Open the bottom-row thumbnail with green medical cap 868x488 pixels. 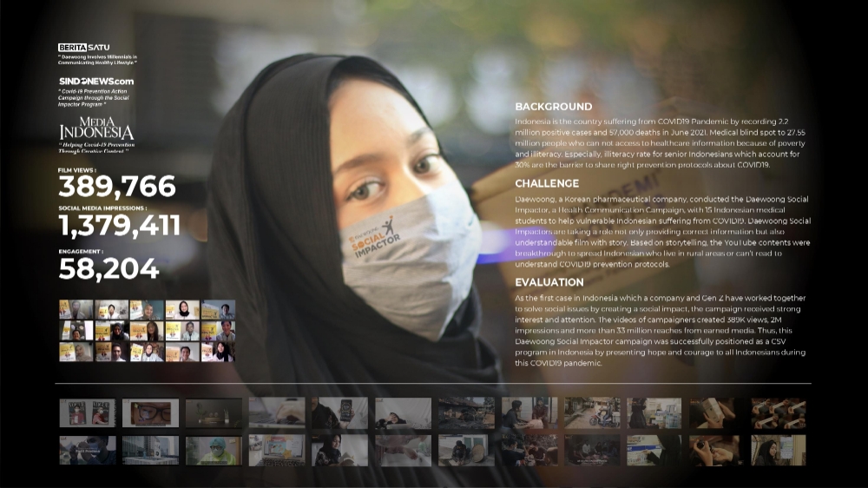click(x=214, y=450)
